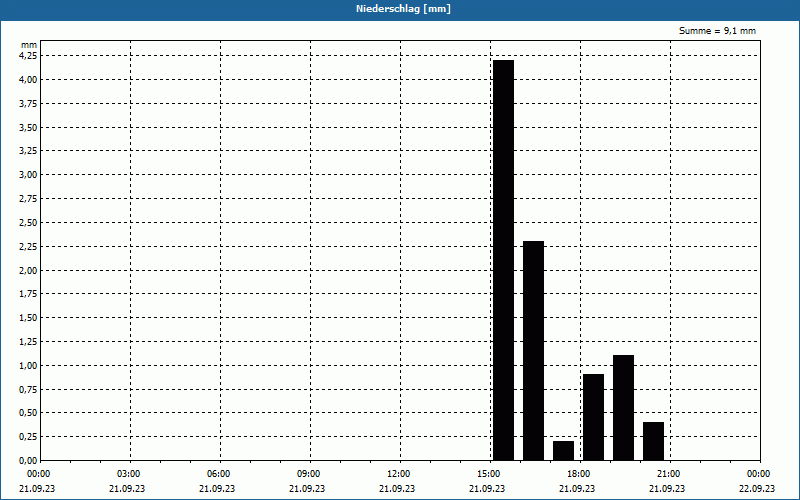Click the 0,25 y-axis label
The height and width of the screenshot is (500, 800).
pos(28,436)
